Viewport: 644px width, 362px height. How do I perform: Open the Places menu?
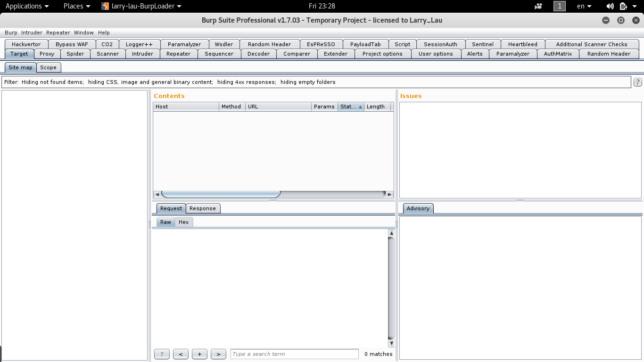coord(76,6)
